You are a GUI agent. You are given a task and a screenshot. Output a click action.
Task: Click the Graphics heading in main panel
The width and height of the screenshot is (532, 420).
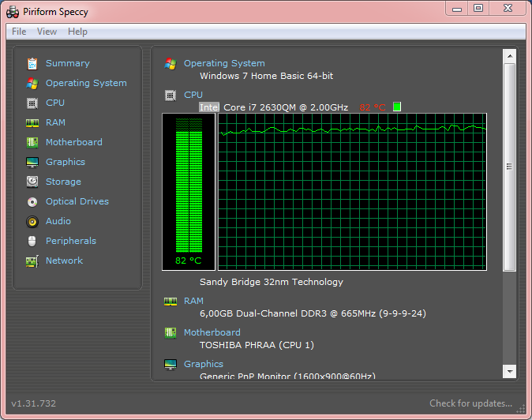click(x=204, y=364)
